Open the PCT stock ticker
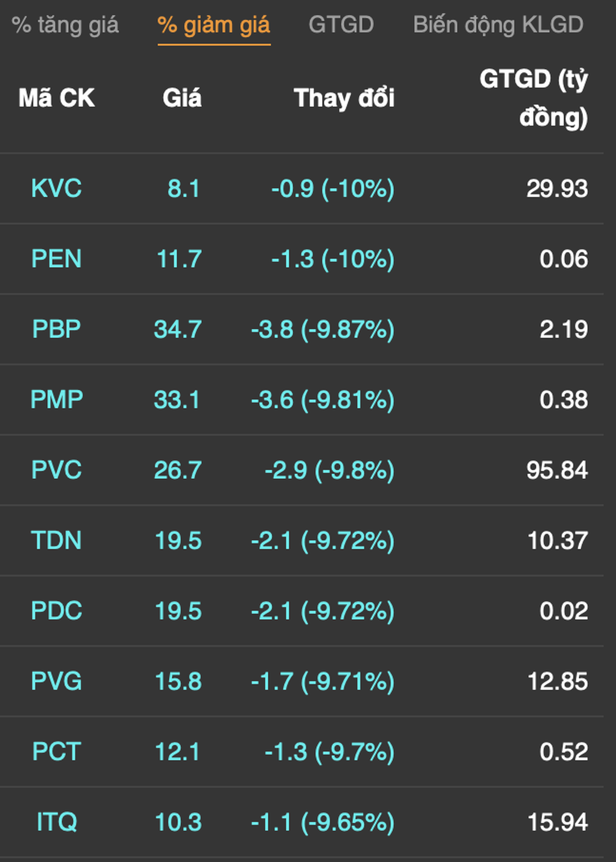The width and height of the screenshot is (616, 862). [x=57, y=752]
